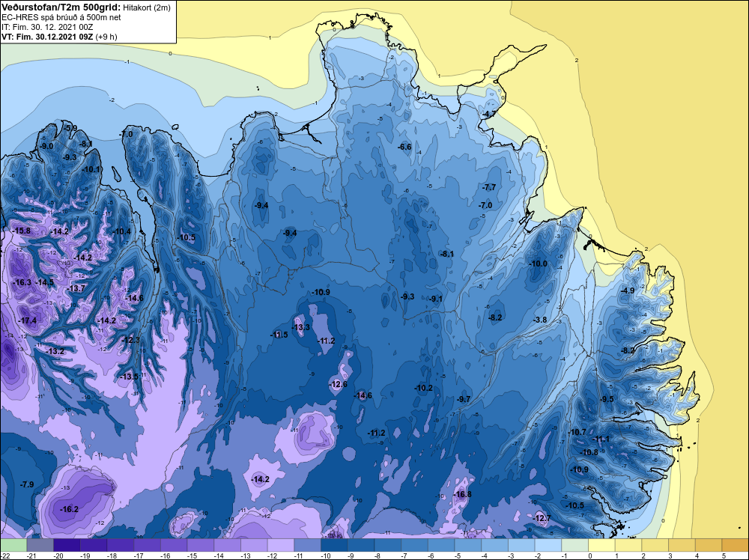
Task: Select the -16.8 temperature label
Action: coord(462,494)
